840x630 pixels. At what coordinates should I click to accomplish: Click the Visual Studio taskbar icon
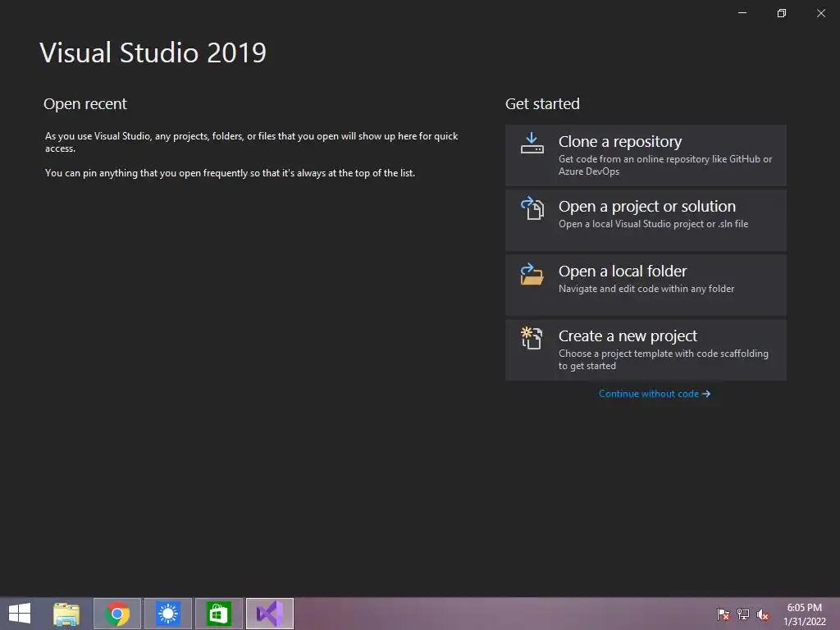[x=269, y=614]
